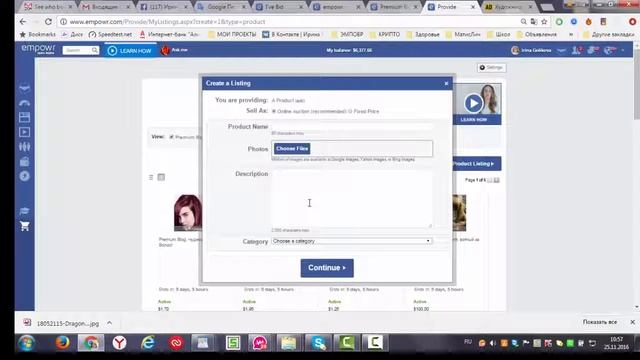Open the КРИПТО bookmark folder
Viewport: 640px width, 360px height.
(x=385, y=35)
